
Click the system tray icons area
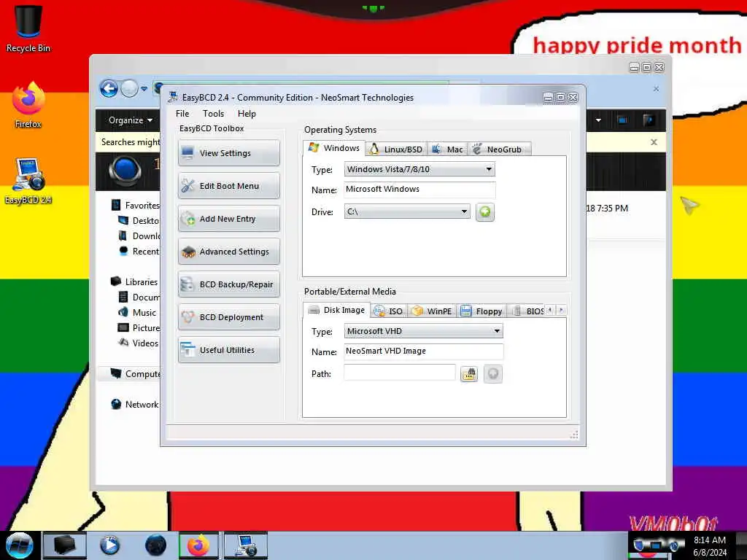pyautogui.click(x=657, y=545)
